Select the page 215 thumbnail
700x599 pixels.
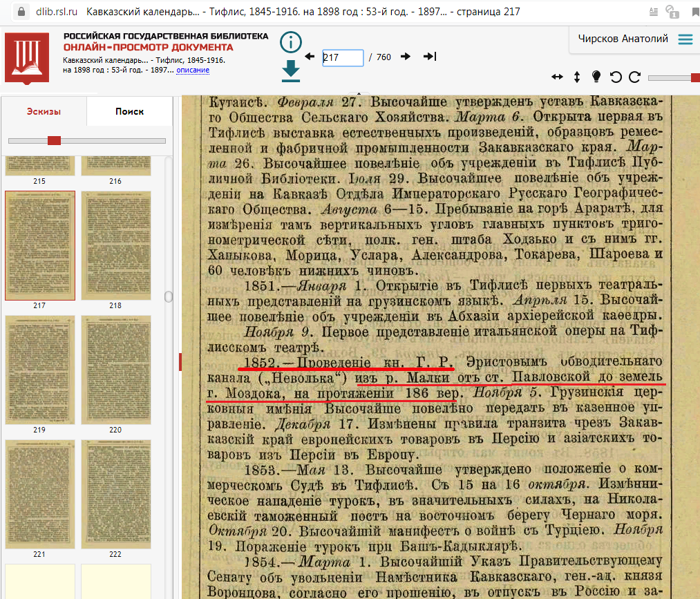pyautogui.click(x=39, y=166)
